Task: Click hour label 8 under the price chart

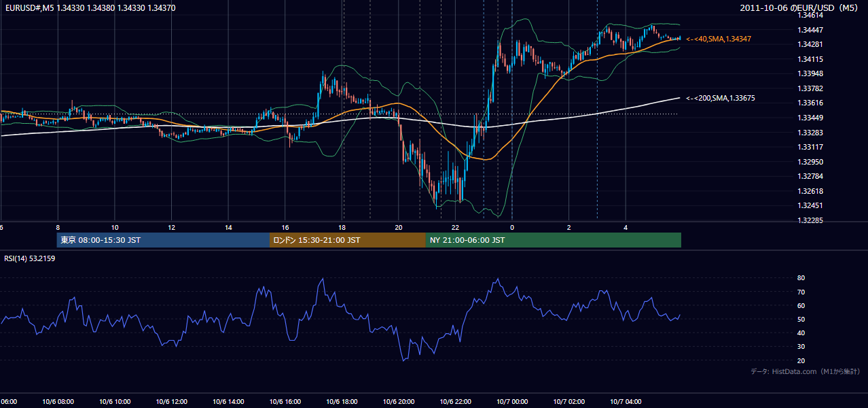Action: click(58, 227)
